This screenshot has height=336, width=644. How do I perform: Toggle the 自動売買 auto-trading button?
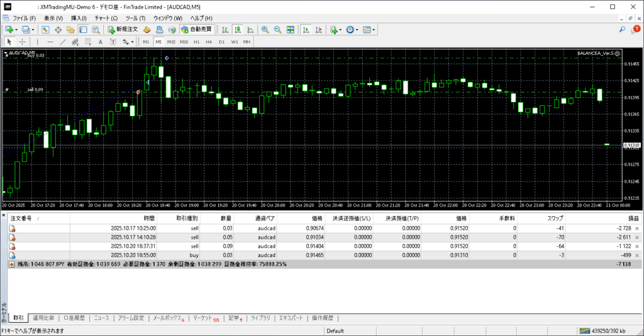tap(196, 30)
